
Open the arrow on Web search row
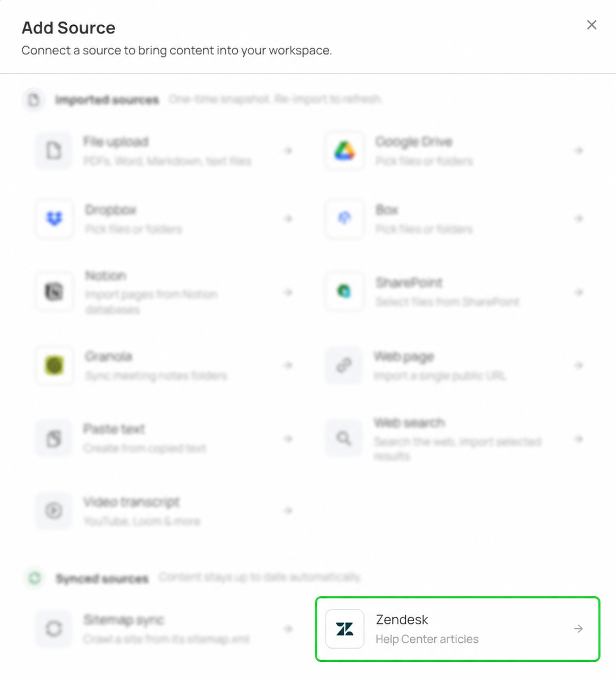(x=578, y=439)
